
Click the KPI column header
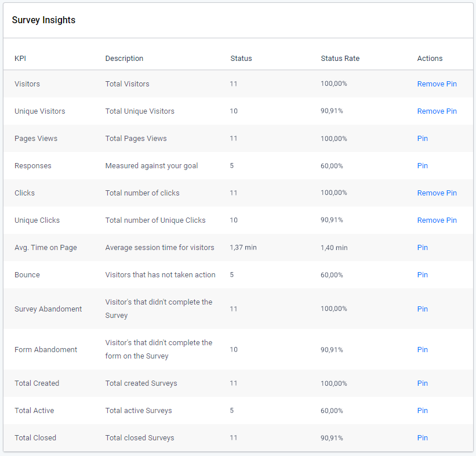point(20,58)
